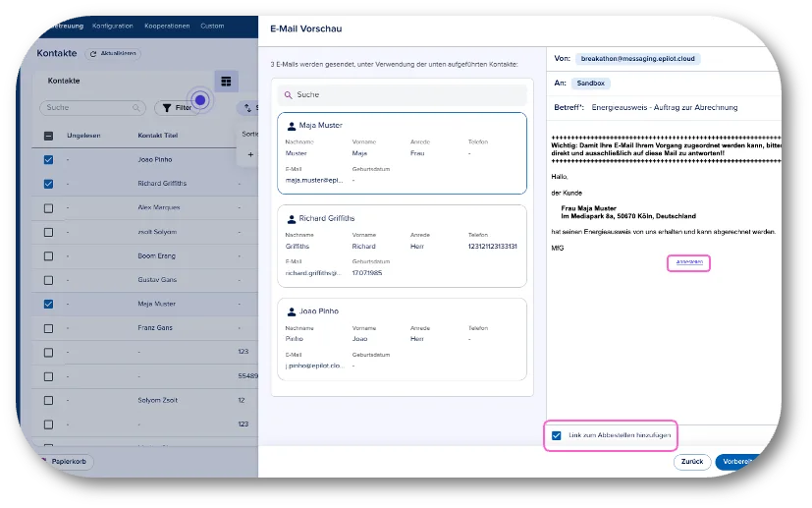Click the abbestellen link in the email
Screen dimensions: 812x508
689,262
